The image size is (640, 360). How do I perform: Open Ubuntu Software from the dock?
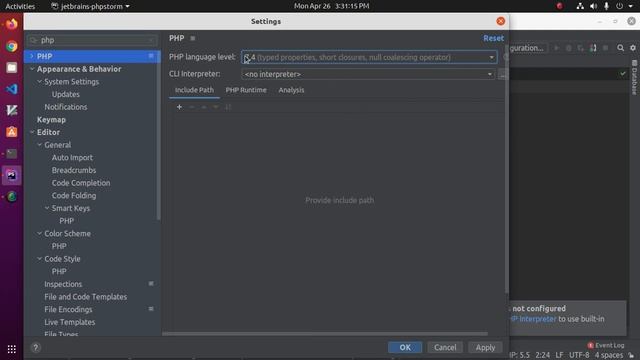pos(12,132)
